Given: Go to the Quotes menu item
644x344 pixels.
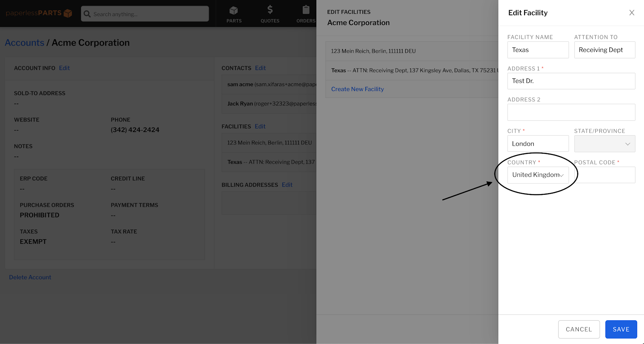Looking at the screenshot, I should (270, 14).
